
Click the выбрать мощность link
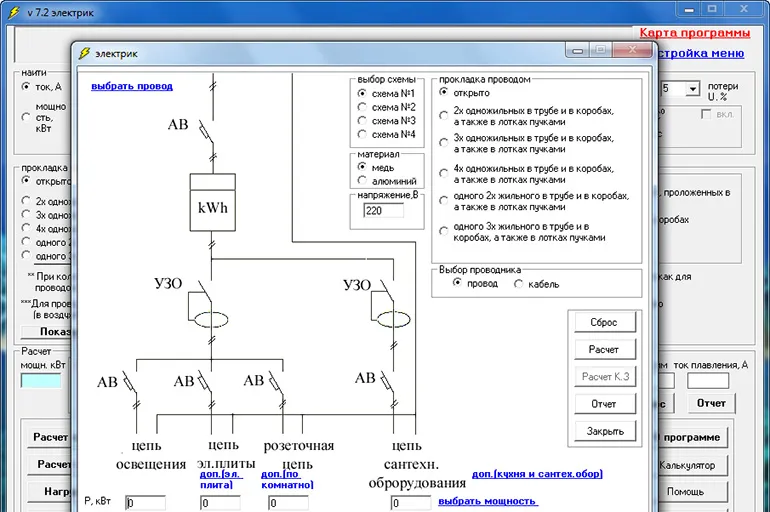pyautogui.click(x=488, y=501)
